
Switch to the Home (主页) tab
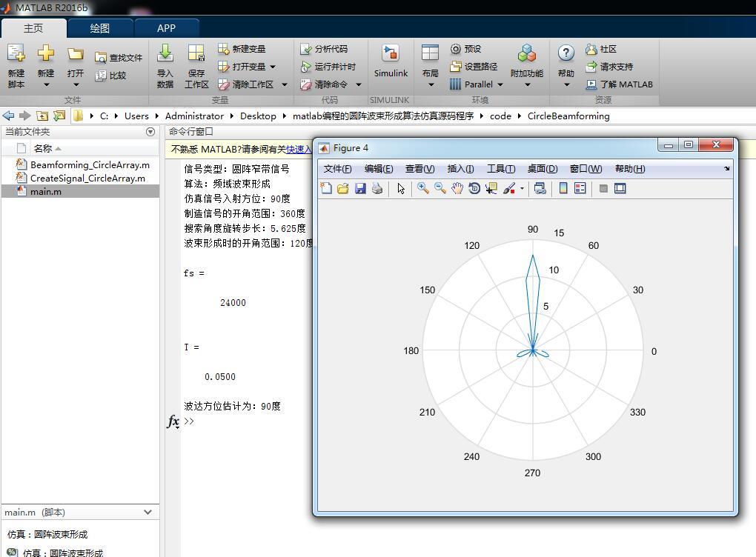33,28
